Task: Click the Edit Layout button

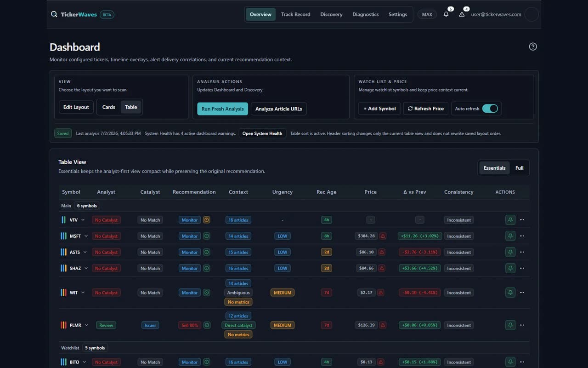Action: coord(76,107)
